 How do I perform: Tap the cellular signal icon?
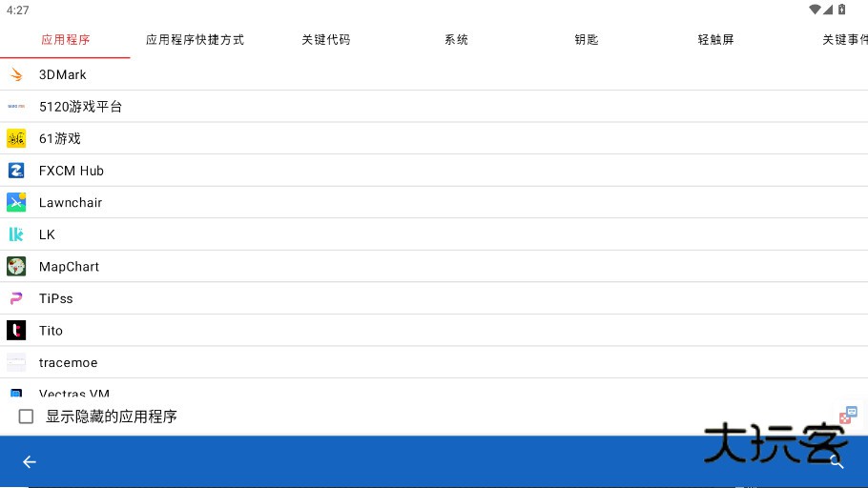point(828,10)
